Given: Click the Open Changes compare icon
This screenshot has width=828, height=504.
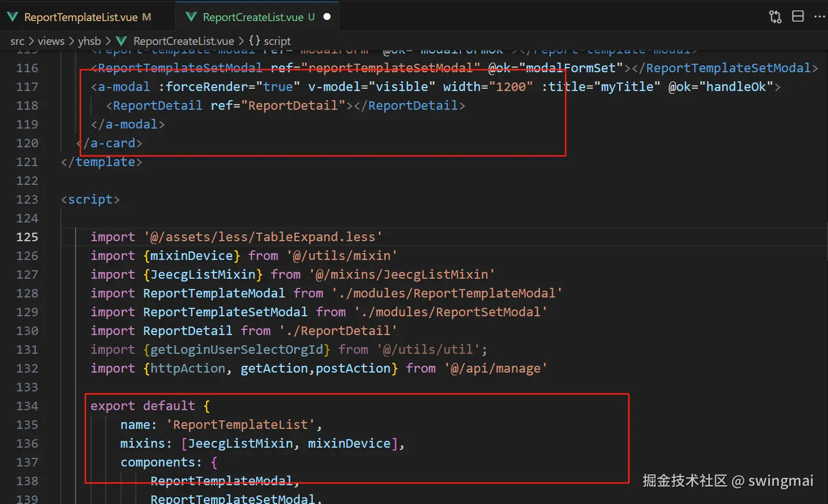Looking at the screenshot, I should pos(775,16).
